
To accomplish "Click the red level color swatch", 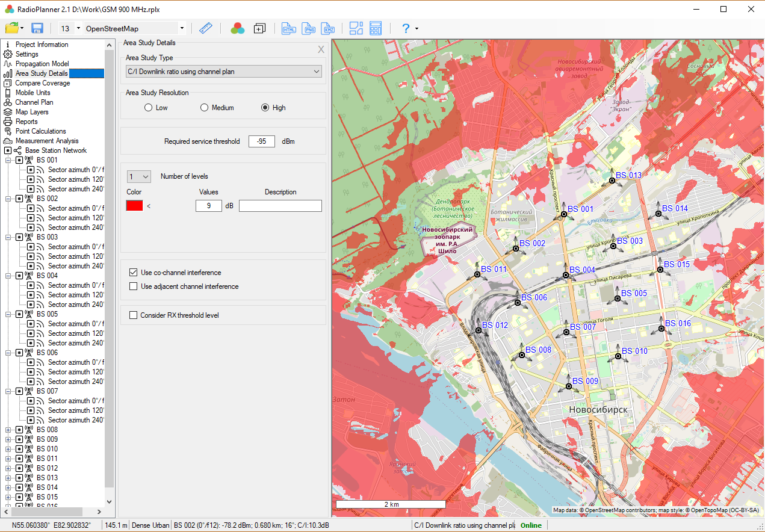I will point(134,206).
